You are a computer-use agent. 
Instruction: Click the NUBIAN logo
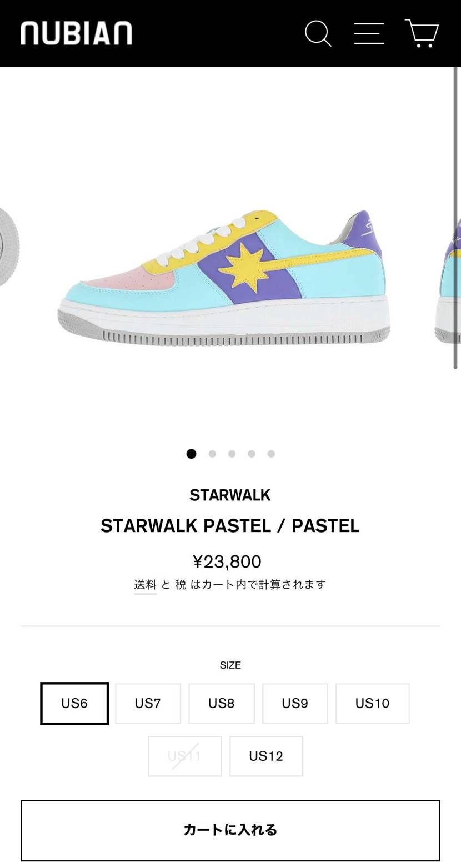[x=76, y=33]
